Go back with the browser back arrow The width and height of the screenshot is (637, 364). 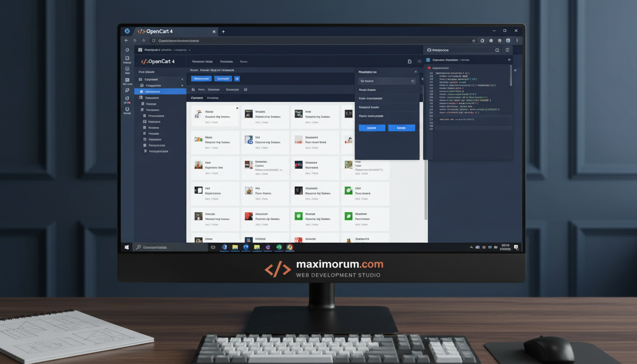[x=127, y=41]
